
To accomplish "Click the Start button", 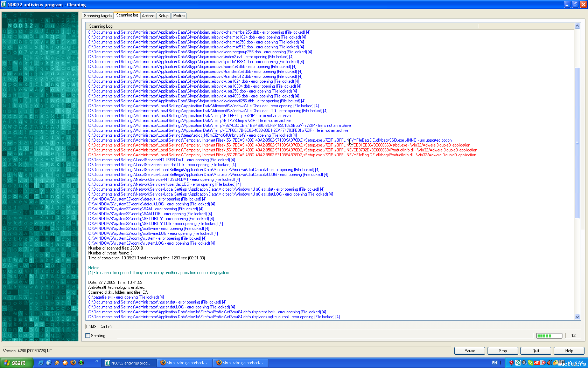I will 17,363.
